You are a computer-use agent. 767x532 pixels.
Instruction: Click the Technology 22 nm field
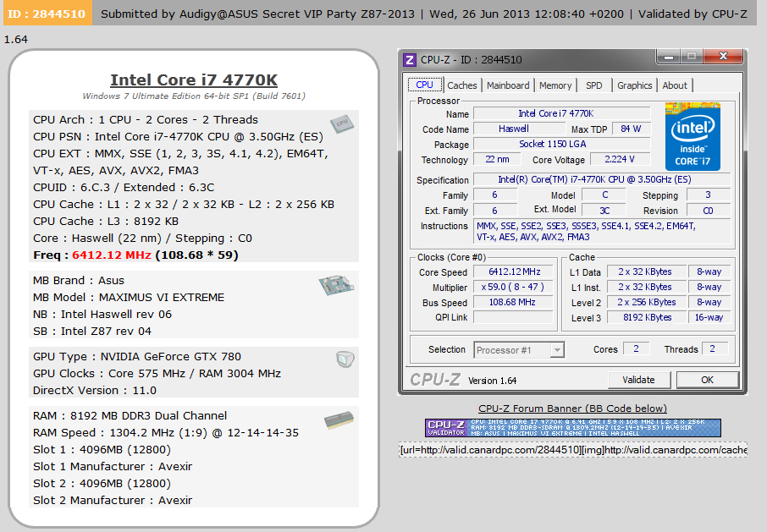click(497, 159)
